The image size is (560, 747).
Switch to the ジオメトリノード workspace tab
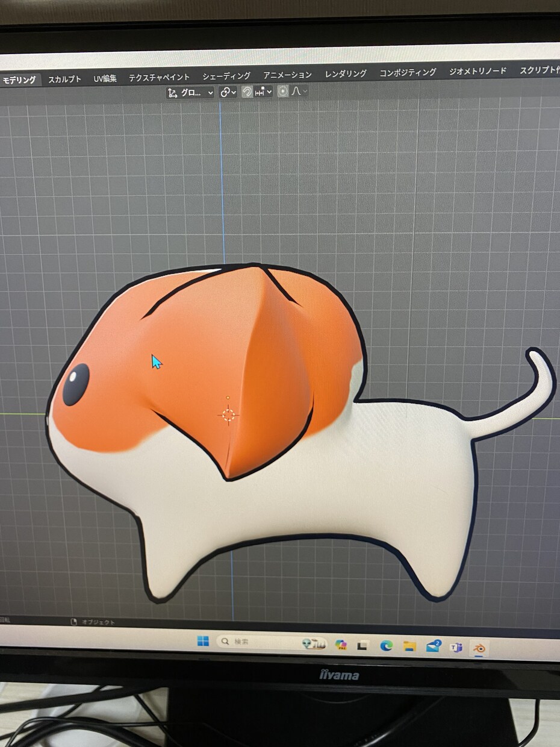(478, 72)
